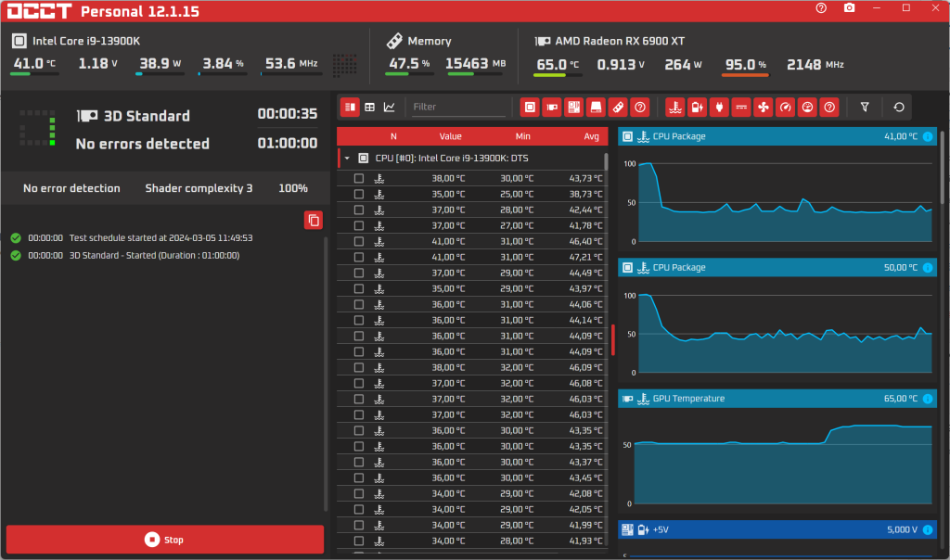Check the row with average 43,45 °C
The width and height of the screenshot is (950, 560).
tap(359, 477)
